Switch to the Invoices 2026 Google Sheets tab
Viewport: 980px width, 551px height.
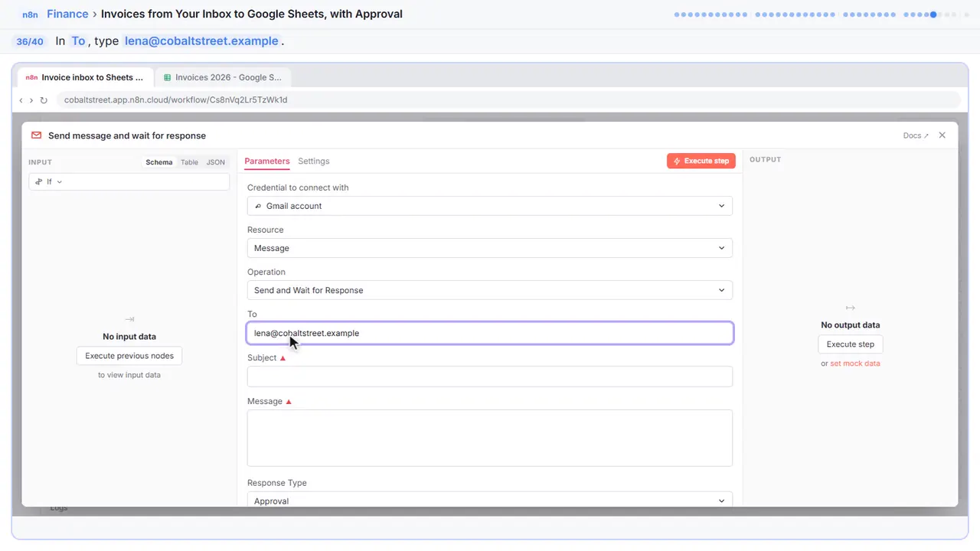click(223, 77)
